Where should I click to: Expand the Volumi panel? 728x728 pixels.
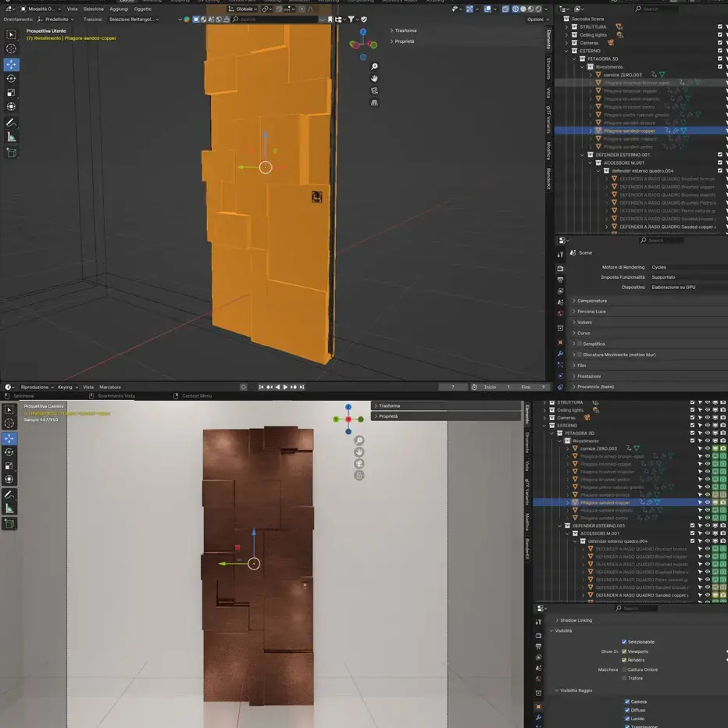(649, 323)
